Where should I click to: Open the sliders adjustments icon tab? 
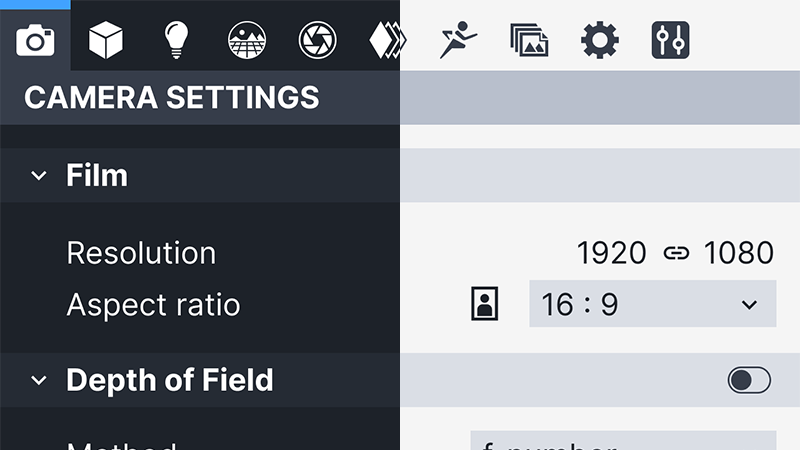tap(670, 40)
